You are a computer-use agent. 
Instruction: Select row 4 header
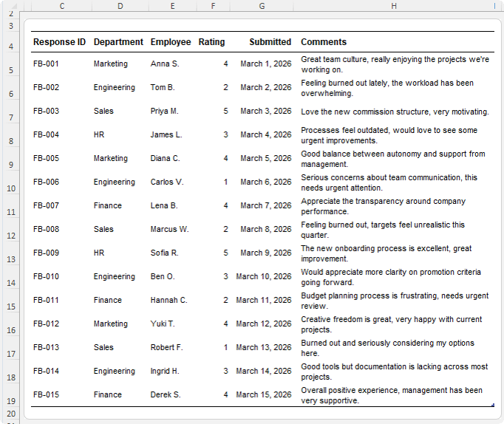11,42
